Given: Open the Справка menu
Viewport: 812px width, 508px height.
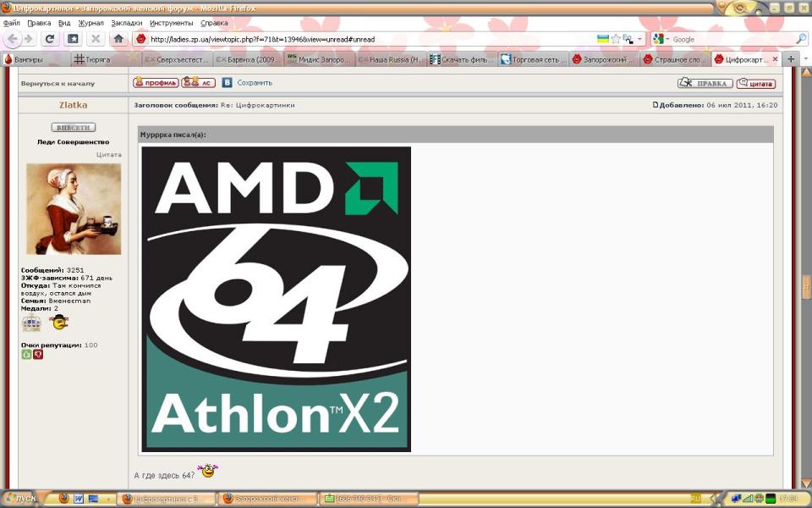Looking at the screenshot, I should pos(214,23).
